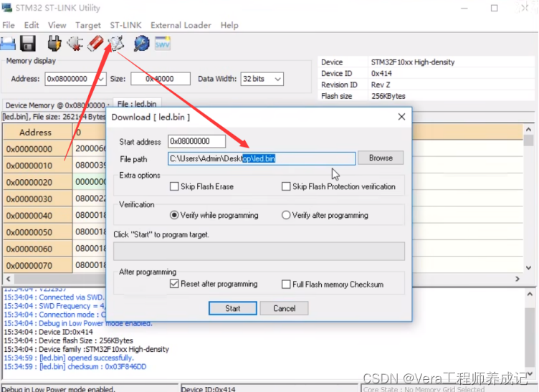539x392 pixels.
Task: Enable Full Flash memory Checksum
Action: [x=286, y=284]
